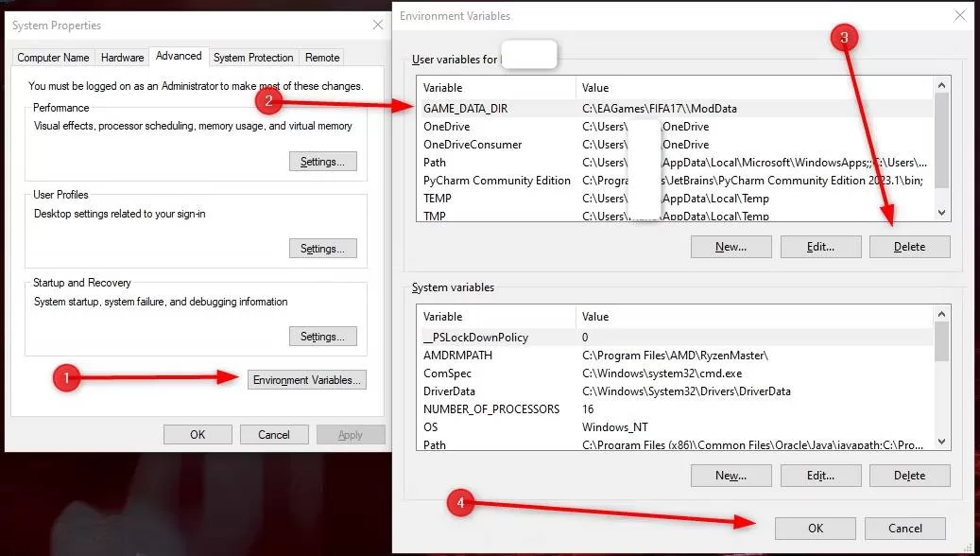This screenshot has height=556, width=980.
Task: Open the System Protection tab
Action: point(253,57)
